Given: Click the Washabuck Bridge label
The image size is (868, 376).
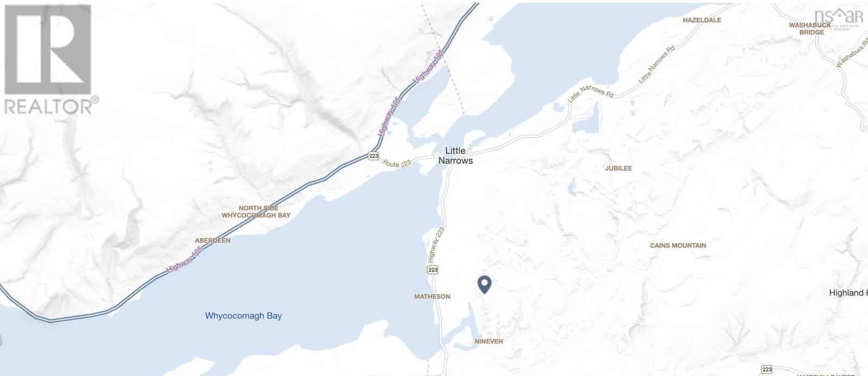Looking at the screenshot, I should (810, 29).
